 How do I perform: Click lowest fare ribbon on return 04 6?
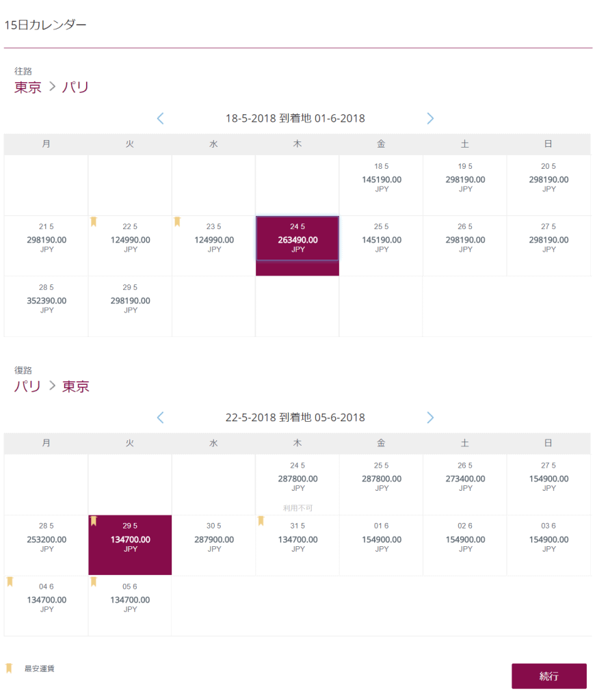(x=10, y=581)
